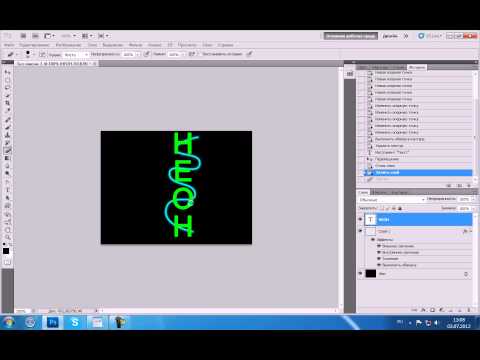Select the Gradient tool
This screenshot has width=480, height=360.
point(7,158)
